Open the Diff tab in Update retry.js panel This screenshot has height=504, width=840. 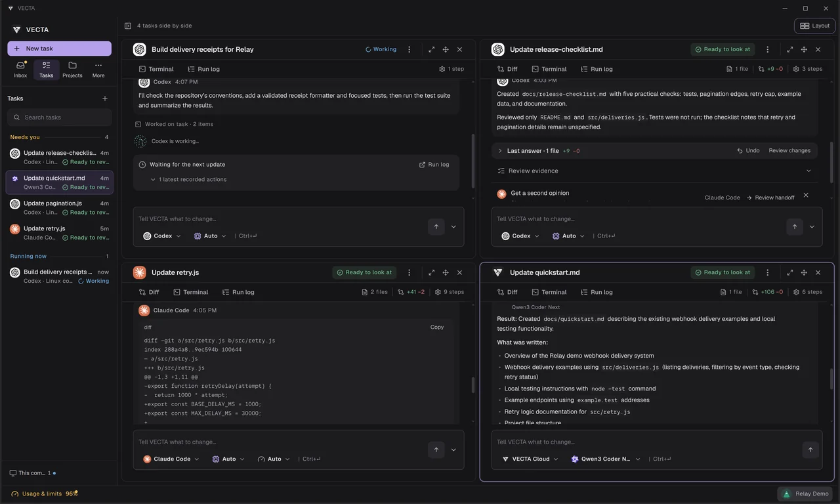pos(148,292)
